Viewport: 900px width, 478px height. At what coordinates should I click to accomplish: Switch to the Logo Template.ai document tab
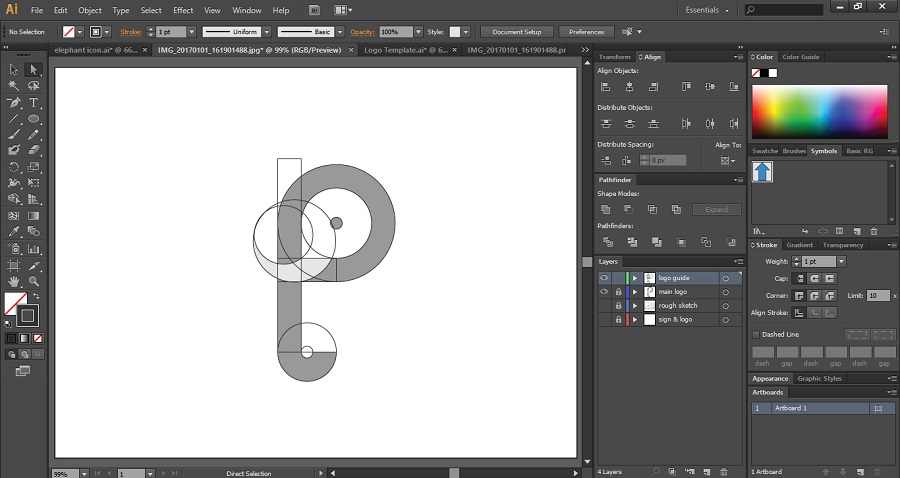click(x=406, y=50)
